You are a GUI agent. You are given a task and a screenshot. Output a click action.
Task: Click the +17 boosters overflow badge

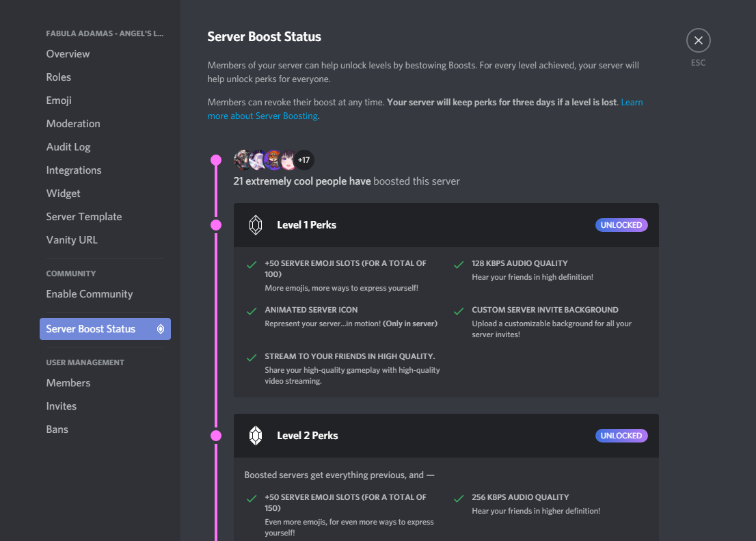point(303,159)
